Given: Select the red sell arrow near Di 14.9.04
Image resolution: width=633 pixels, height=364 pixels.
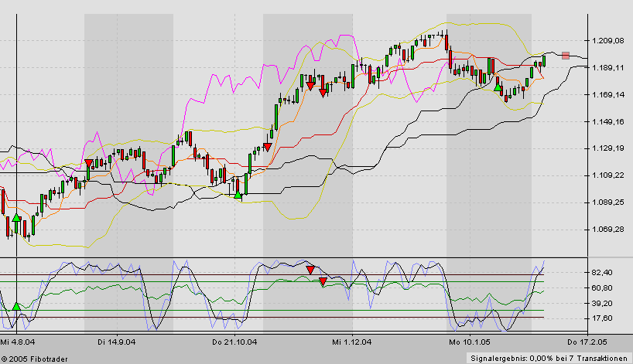Looking at the screenshot, I should pyautogui.click(x=89, y=163).
